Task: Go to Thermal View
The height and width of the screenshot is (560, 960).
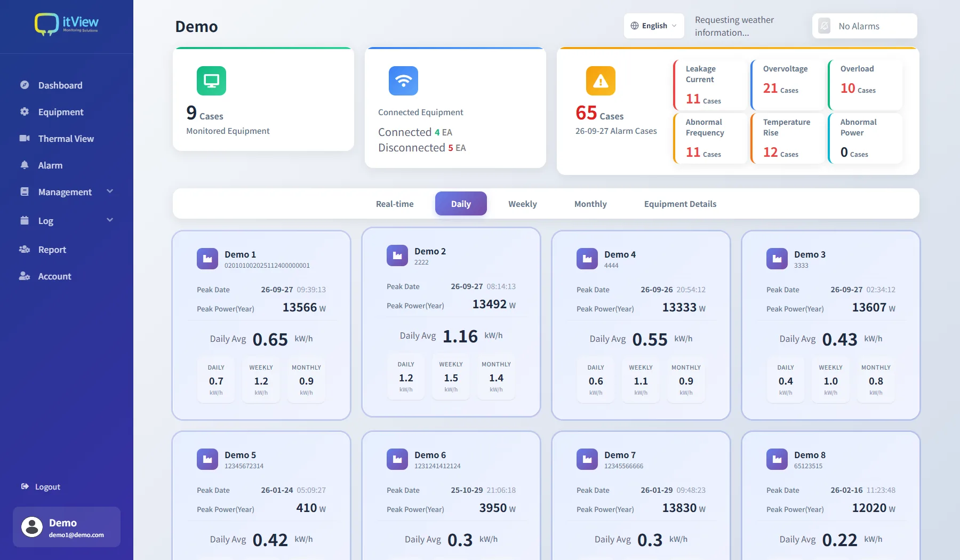Action: click(67, 139)
